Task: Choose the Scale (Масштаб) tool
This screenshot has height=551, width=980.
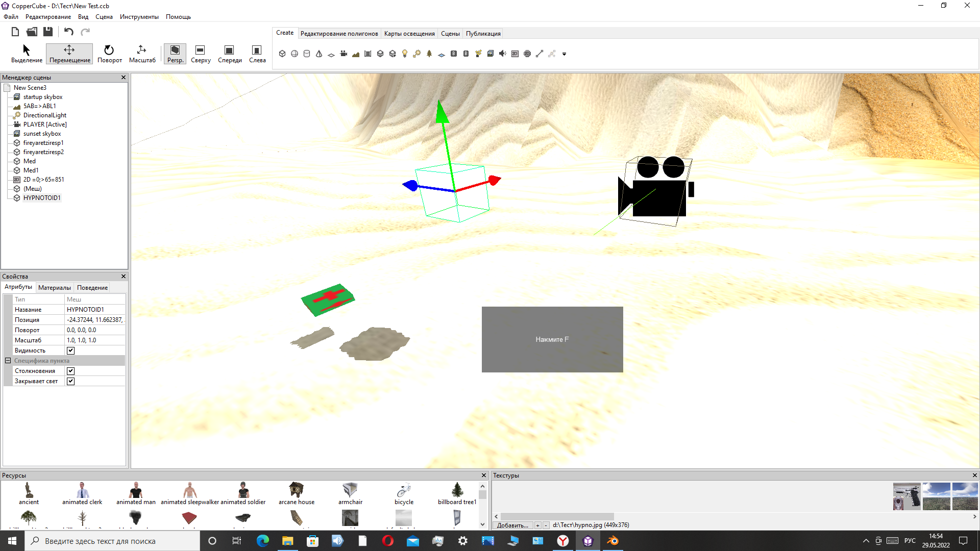Action: pyautogui.click(x=142, y=54)
